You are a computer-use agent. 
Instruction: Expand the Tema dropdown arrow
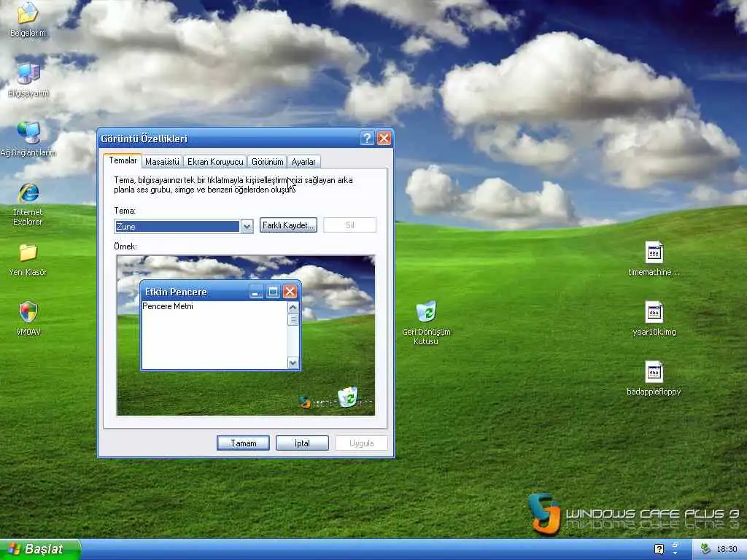point(247,227)
